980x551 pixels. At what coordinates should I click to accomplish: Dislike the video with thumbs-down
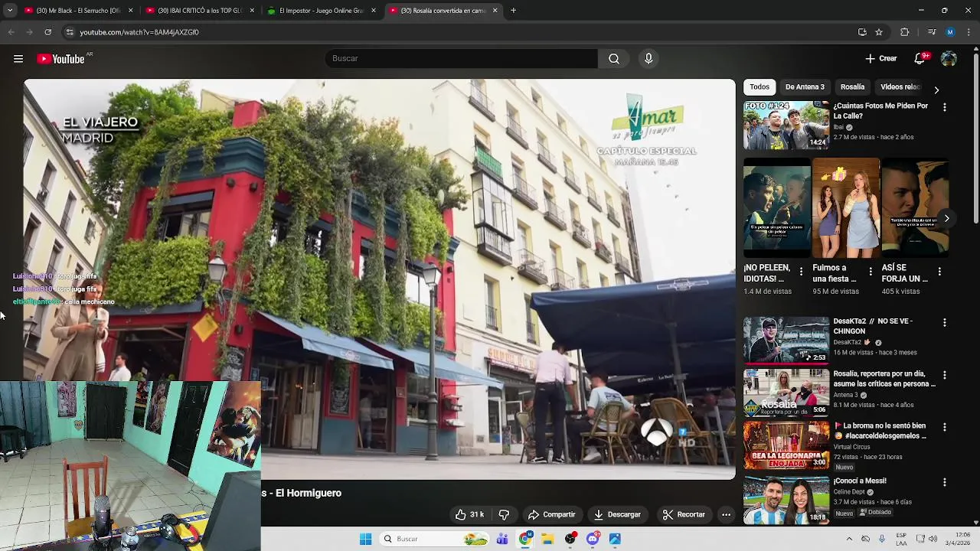pyautogui.click(x=504, y=514)
